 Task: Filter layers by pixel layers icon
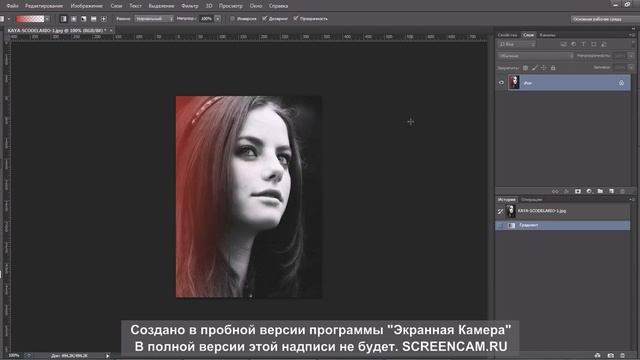tap(564, 44)
